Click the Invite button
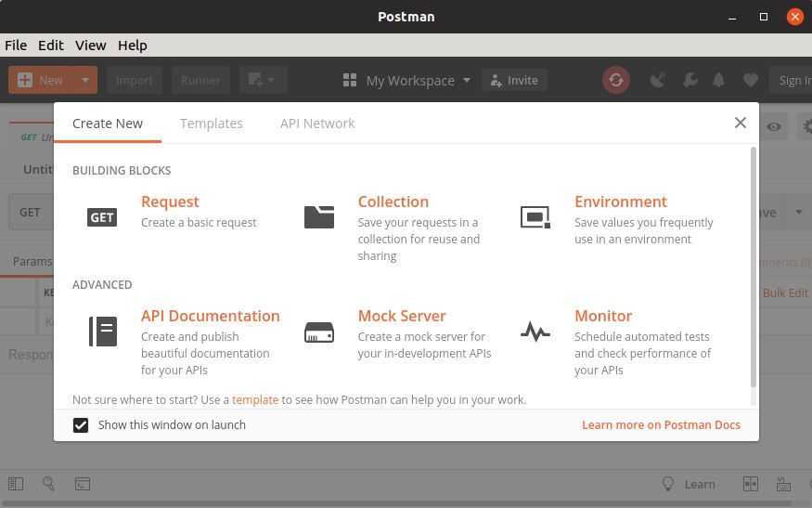This screenshot has width=812, height=508. pyautogui.click(x=514, y=81)
